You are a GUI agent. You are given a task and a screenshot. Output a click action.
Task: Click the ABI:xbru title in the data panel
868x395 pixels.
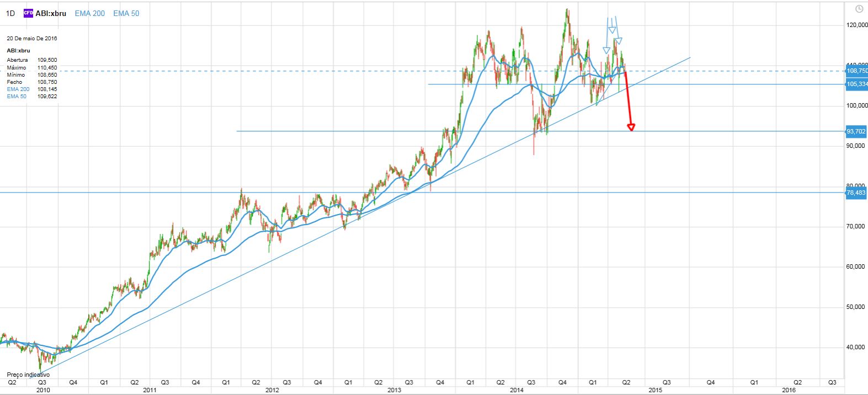point(18,50)
